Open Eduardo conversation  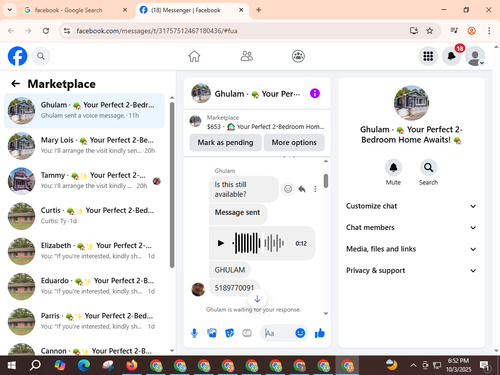pyautogui.click(x=84, y=286)
